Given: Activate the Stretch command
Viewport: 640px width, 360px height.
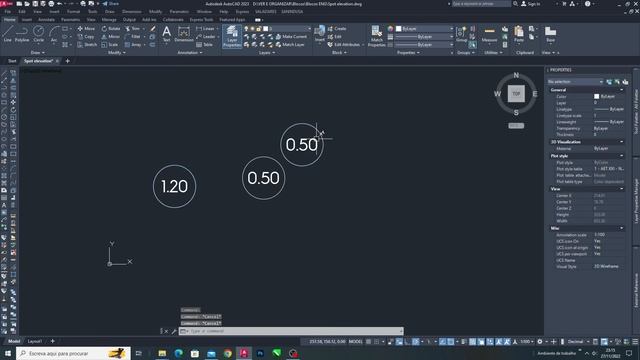Looking at the screenshot, I should 87,44.
